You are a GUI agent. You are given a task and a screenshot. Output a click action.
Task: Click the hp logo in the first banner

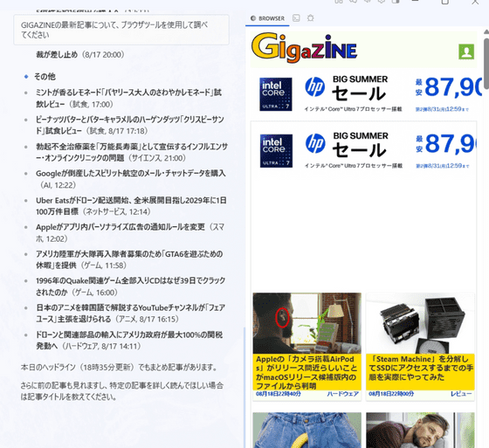(315, 86)
